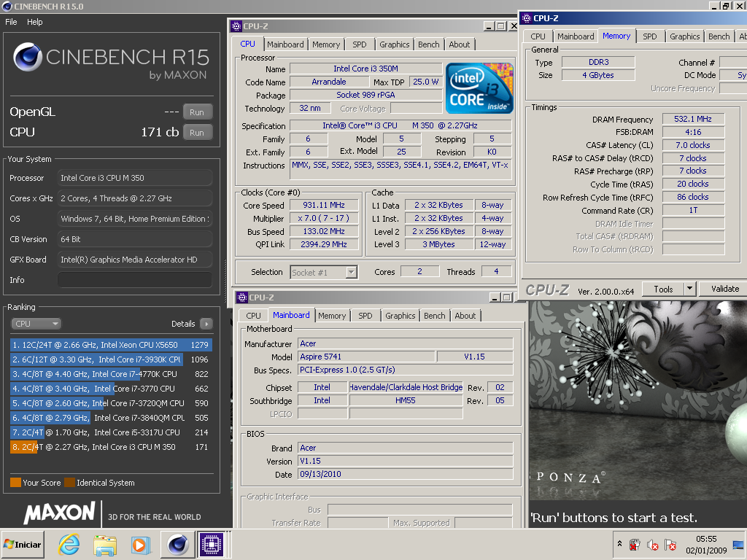Click the Info input field in Cinebench
Viewport: 747px width, 560px height.
pos(135,280)
